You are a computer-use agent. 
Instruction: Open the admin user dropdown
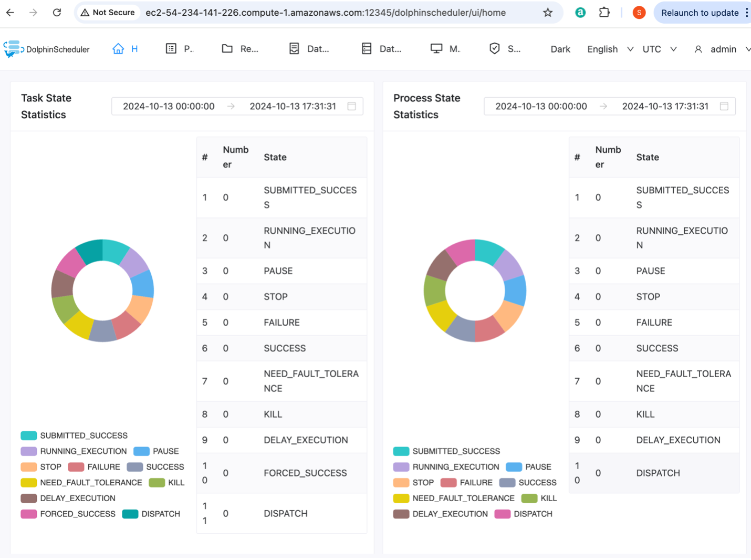[722, 49]
